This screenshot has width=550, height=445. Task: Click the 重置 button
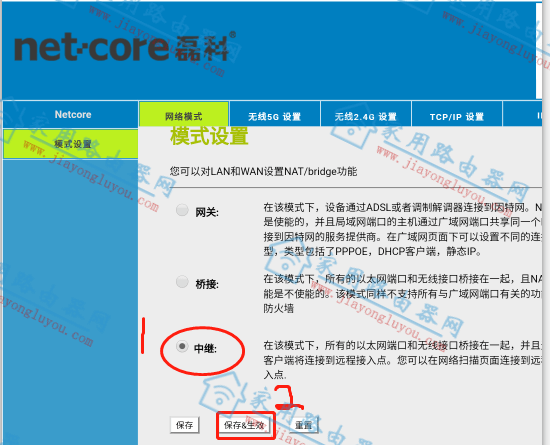coord(303,425)
